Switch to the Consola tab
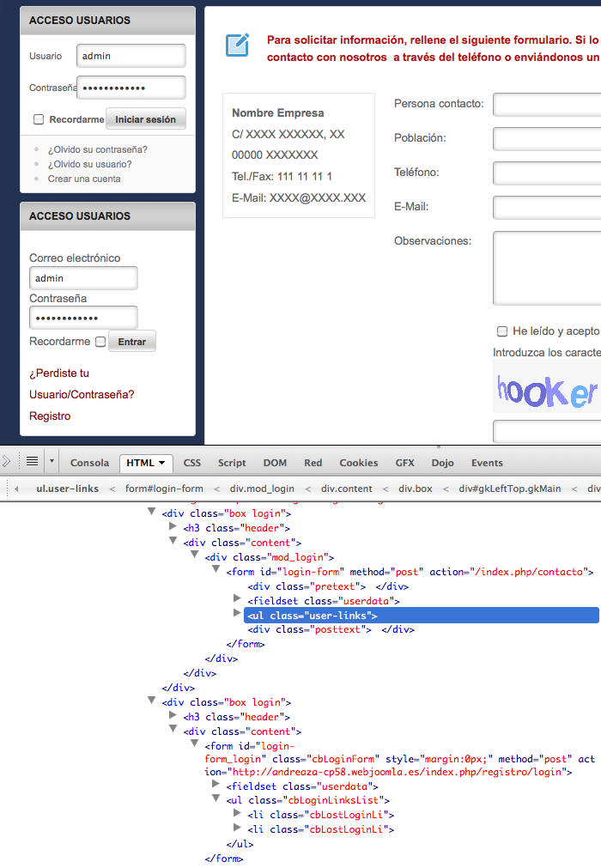This screenshot has width=601, height=868. pyautogui.click(x=89, y=463)
